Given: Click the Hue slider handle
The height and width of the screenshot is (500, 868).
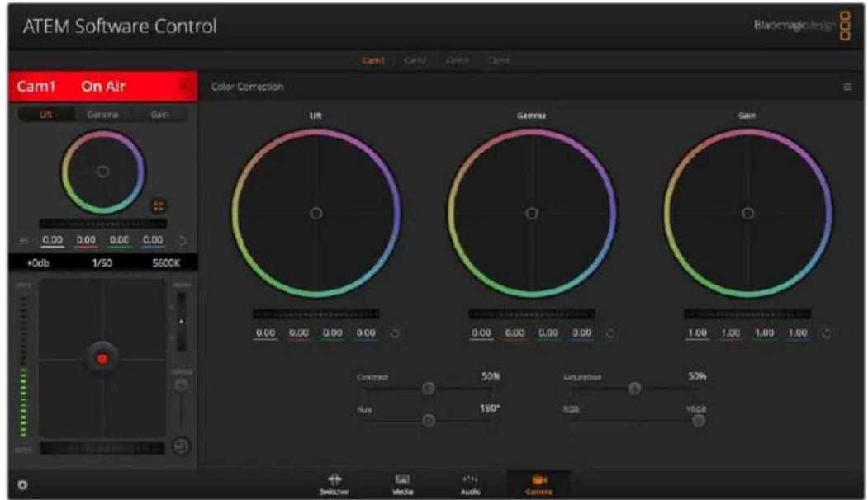Looking at the screenshot, I should tap(429, 421).
